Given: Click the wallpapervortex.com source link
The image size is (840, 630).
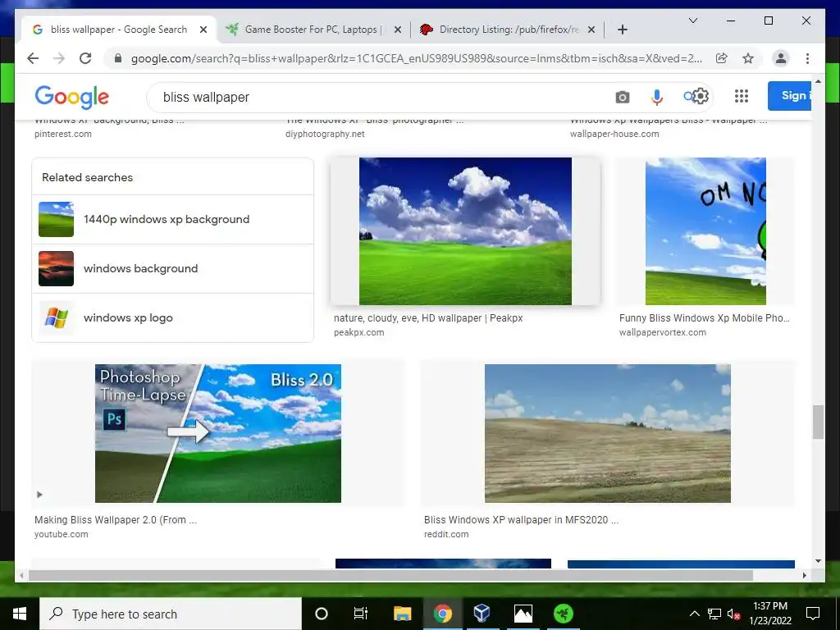Looking at the screenshot, I should tap(663, 332).
